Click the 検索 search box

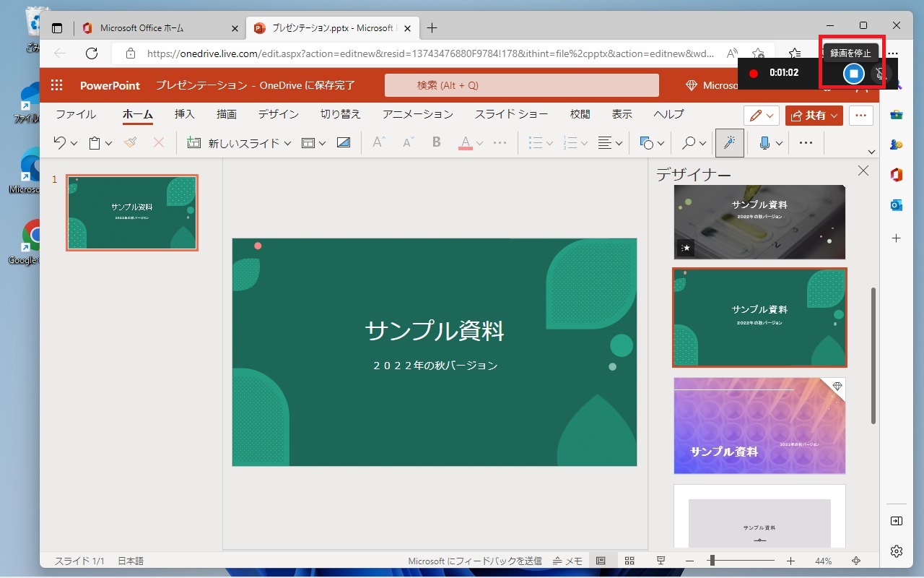point(521,85)
